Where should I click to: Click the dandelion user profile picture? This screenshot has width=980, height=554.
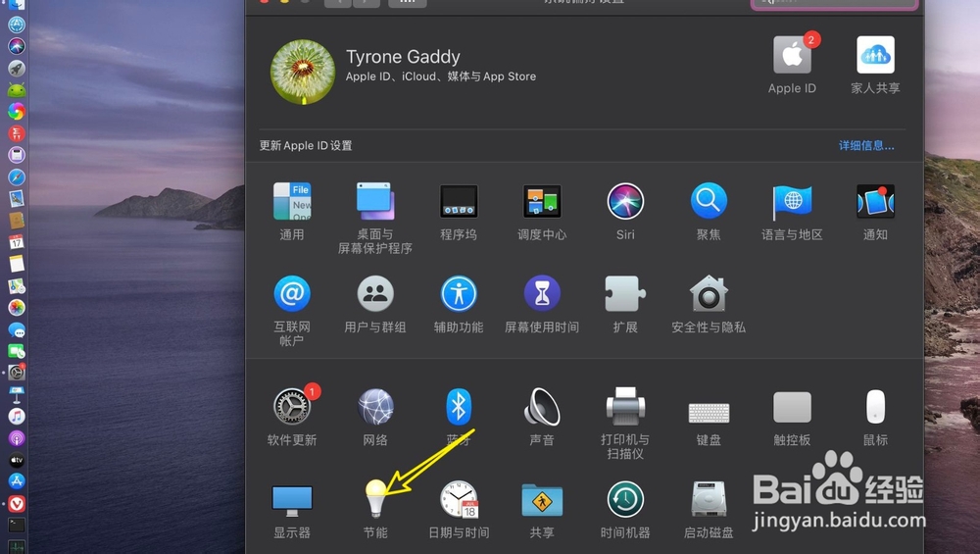click(x=303, y=72)
